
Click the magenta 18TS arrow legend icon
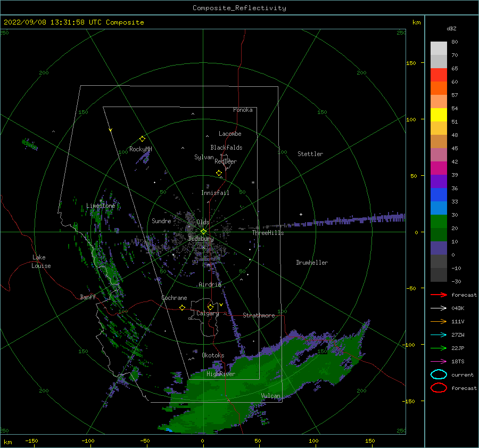439,361
